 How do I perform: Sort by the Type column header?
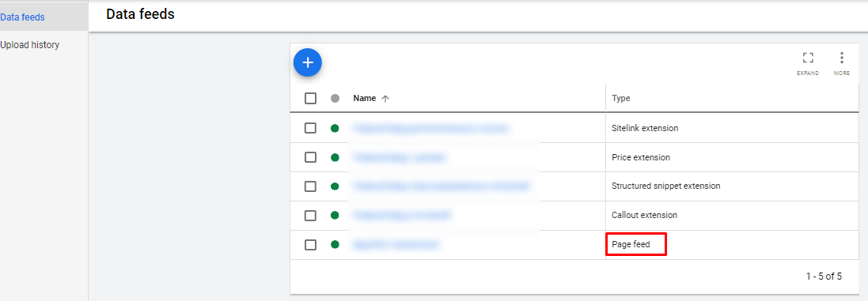point(620,98)
